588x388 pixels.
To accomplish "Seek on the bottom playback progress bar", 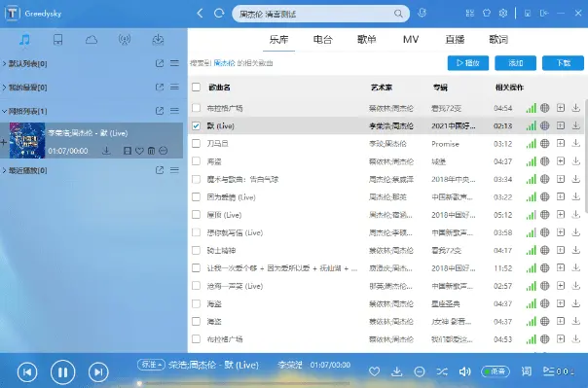I will [x=243, y=383].
